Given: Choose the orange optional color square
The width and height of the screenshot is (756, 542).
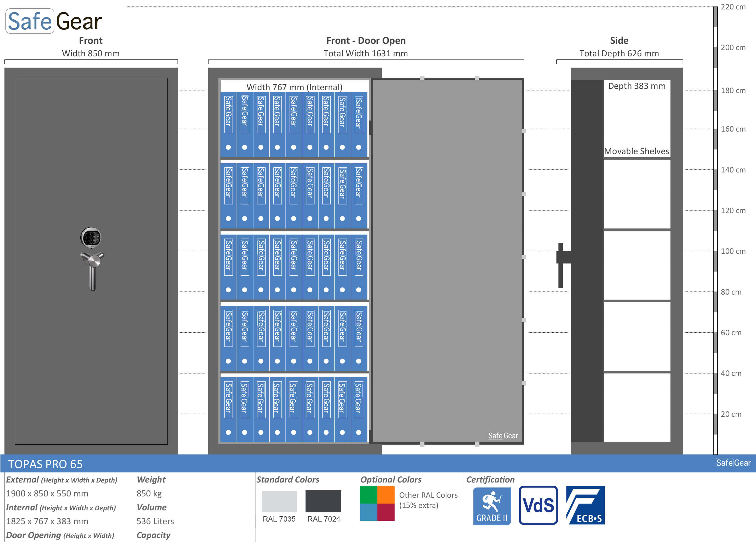Looking at the screenshot, I should pos(386,495).
